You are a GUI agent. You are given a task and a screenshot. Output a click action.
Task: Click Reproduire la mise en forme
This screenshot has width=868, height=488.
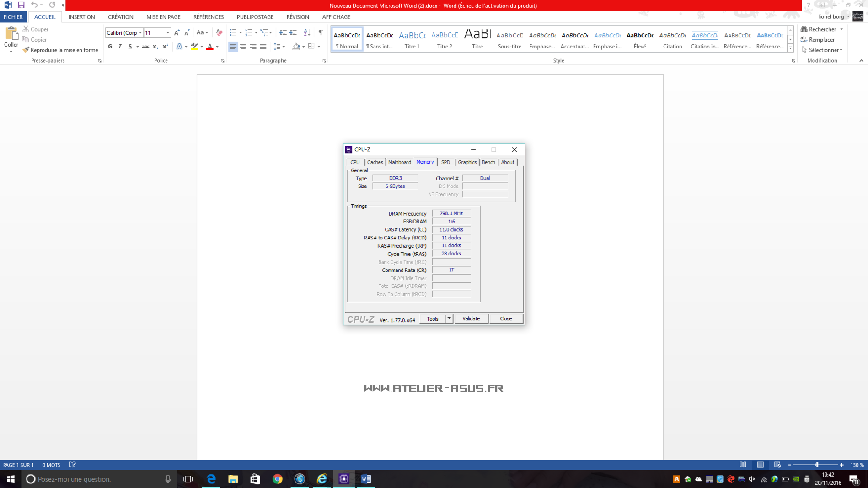pos(60,50)
